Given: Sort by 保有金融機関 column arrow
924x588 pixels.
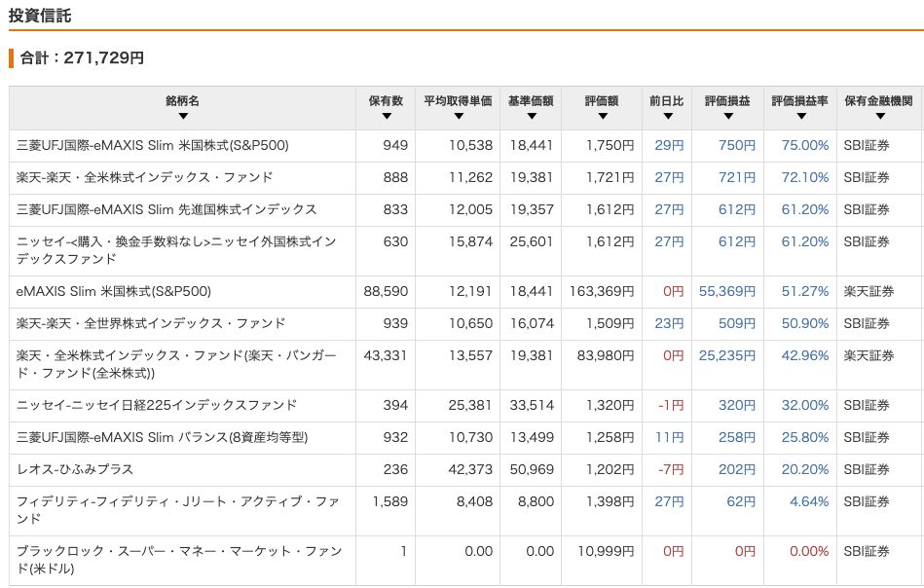Looking at the screenshot, I should (880, 116).
